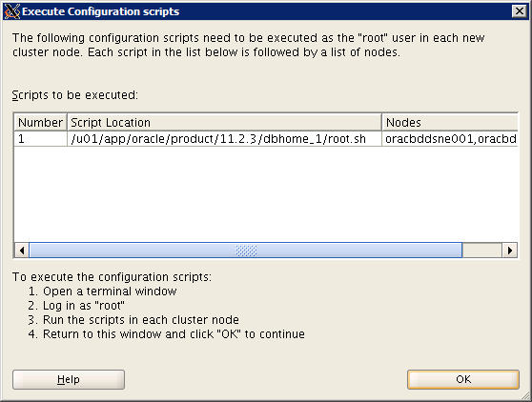Click the left arrow of horizontal scrollbar
The image size is (532, 402).
pyautogui.click(x=22, y=251)
